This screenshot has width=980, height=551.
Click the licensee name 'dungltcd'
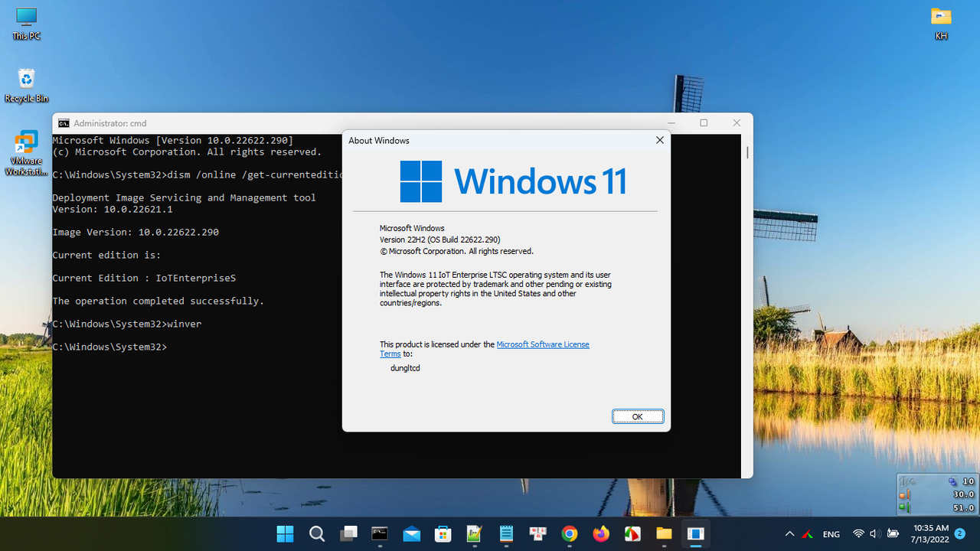point(405,368)
